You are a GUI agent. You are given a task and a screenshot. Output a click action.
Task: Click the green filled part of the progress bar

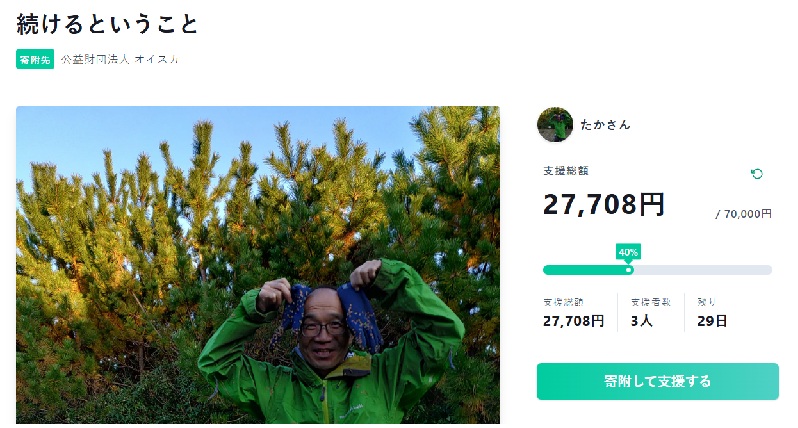(584, 270)
